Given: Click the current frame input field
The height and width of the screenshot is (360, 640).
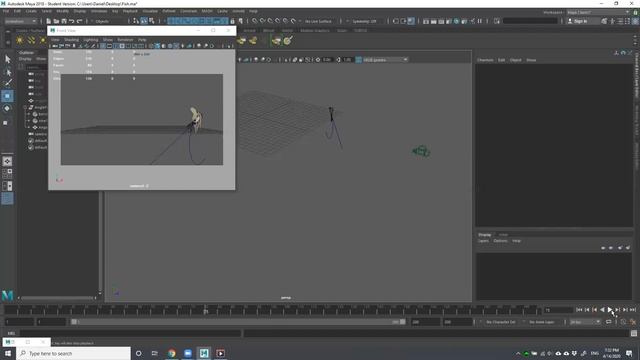Looking at the screenshot, I should point(558,310).
